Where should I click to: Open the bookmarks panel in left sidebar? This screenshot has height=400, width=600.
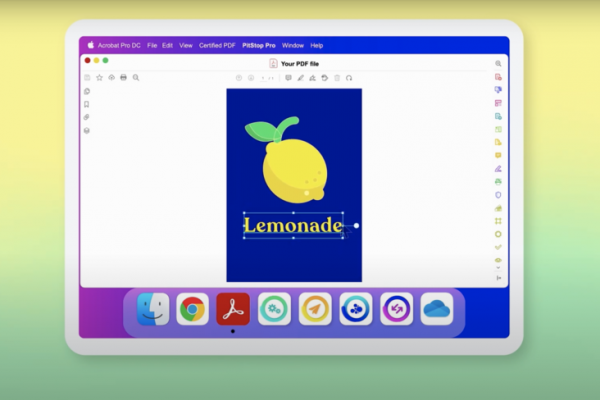pyautogui.click(x=87, y=104)
